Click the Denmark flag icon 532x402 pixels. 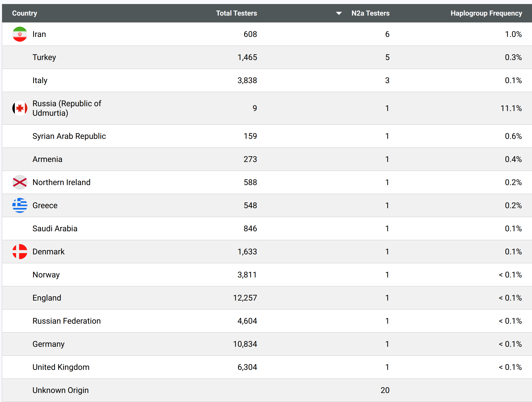pos(20,252)
